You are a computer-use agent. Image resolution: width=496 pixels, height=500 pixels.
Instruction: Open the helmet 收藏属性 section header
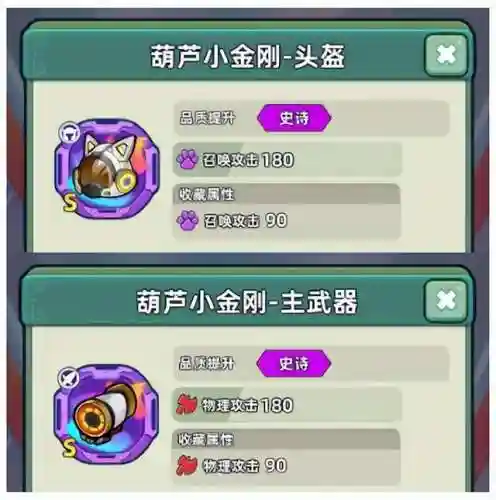[x=287, y=194]
